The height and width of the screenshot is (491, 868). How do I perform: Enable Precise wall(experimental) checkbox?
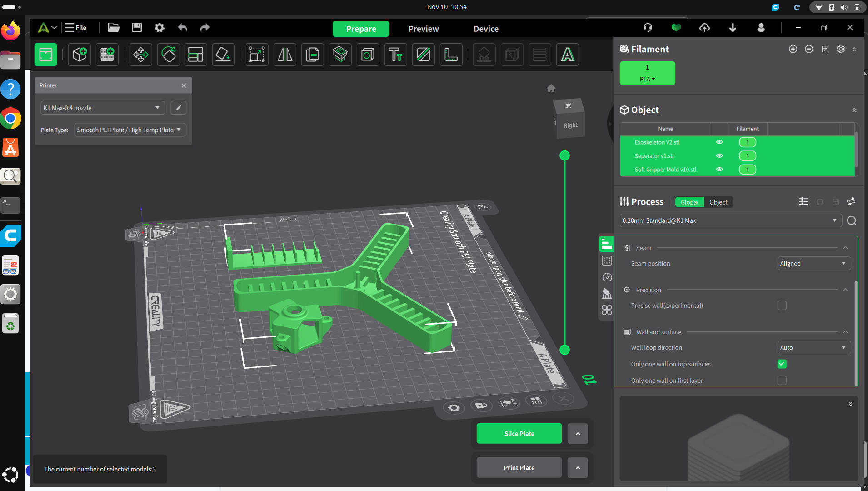pos(782,306)
